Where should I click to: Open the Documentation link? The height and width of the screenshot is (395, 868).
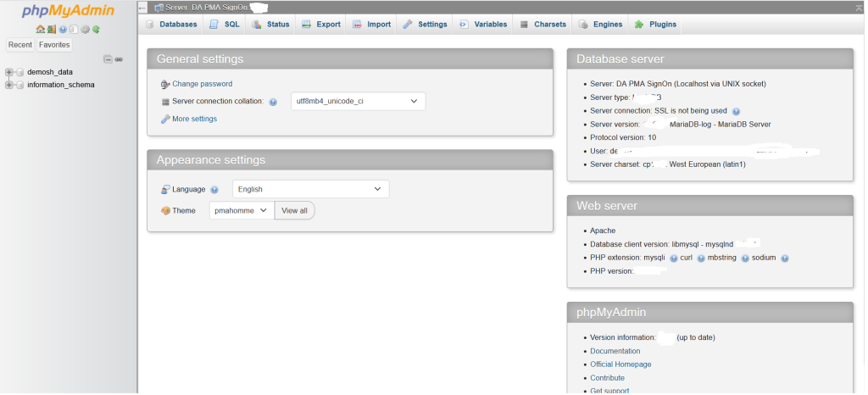615,351
